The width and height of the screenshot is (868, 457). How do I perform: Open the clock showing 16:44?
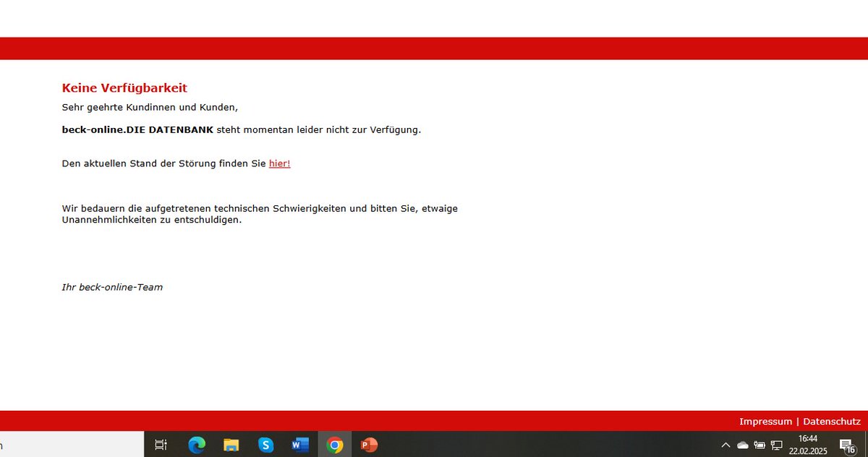coord(808,445)
